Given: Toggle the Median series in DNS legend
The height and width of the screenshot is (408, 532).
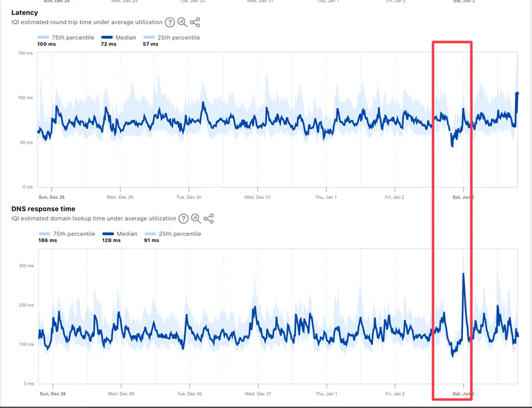Looking at the screenshot, I should pyautogui.click(x=121, y=234).
